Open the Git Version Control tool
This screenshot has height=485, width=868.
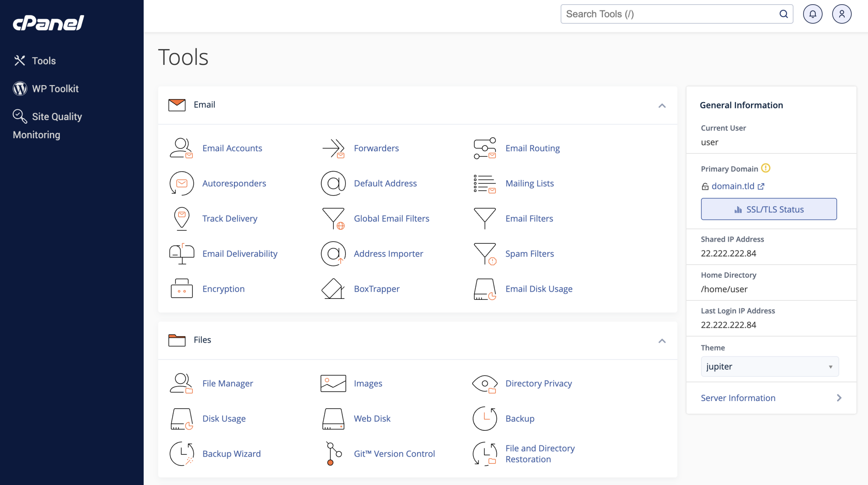coord(394,453)
